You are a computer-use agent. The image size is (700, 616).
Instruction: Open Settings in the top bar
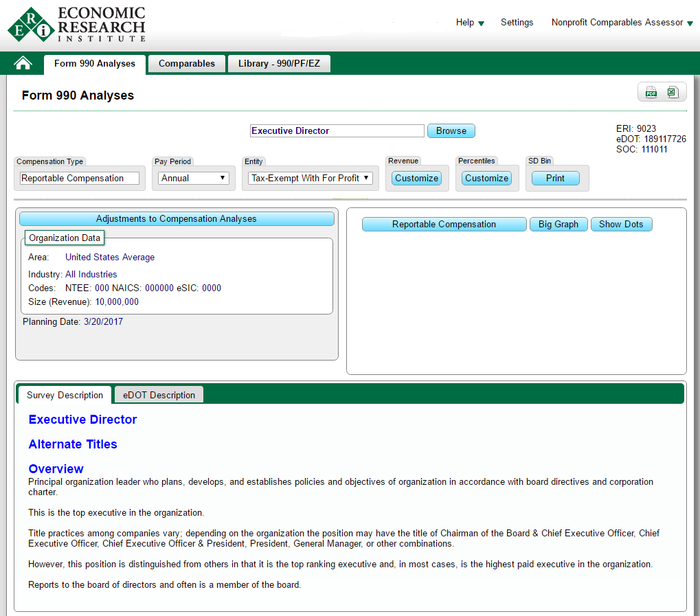(517, 23)
